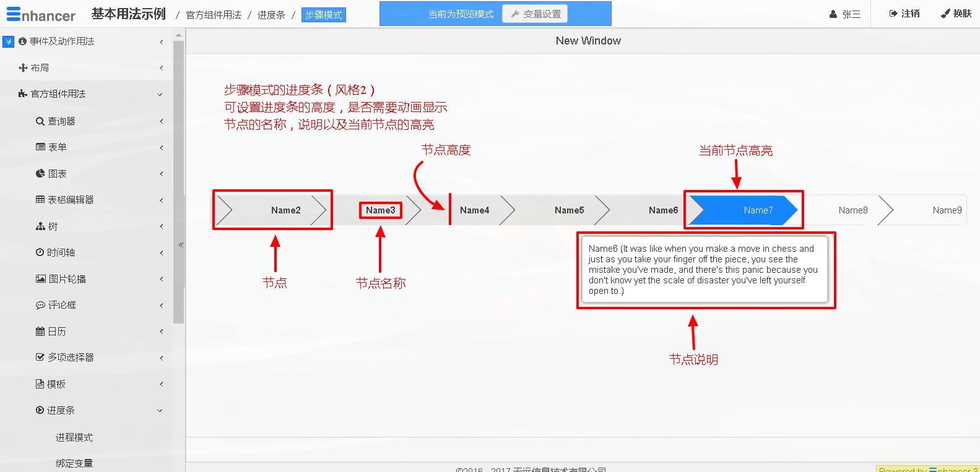
Task: Open the 进程模式 submenu item
Action: point(74,437)
